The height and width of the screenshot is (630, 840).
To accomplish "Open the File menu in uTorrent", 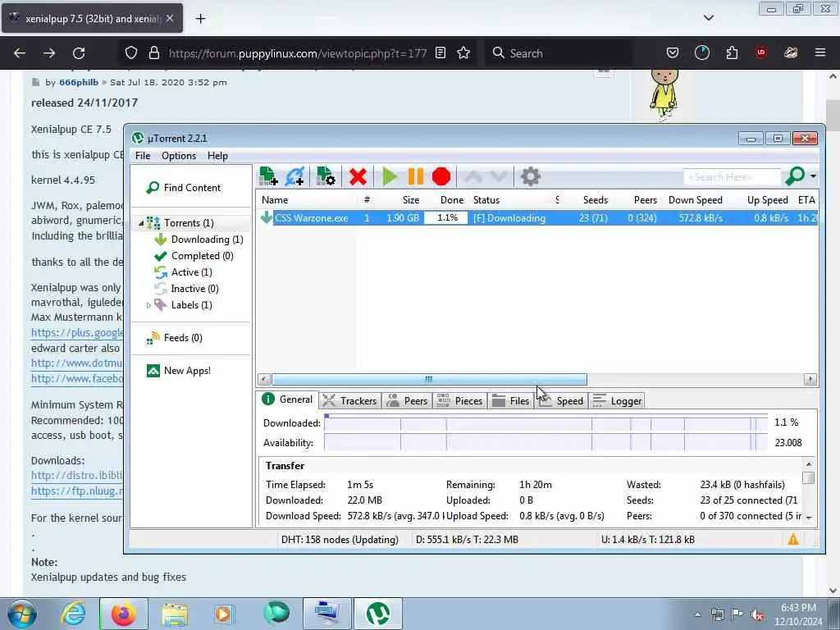I will click(x=143, y=156).
